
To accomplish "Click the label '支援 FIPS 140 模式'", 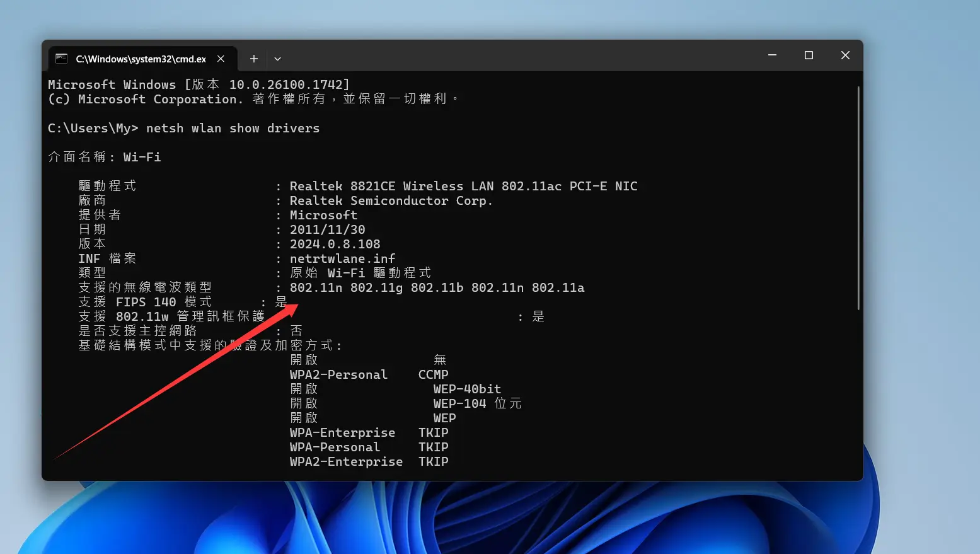I will [145, 302].
